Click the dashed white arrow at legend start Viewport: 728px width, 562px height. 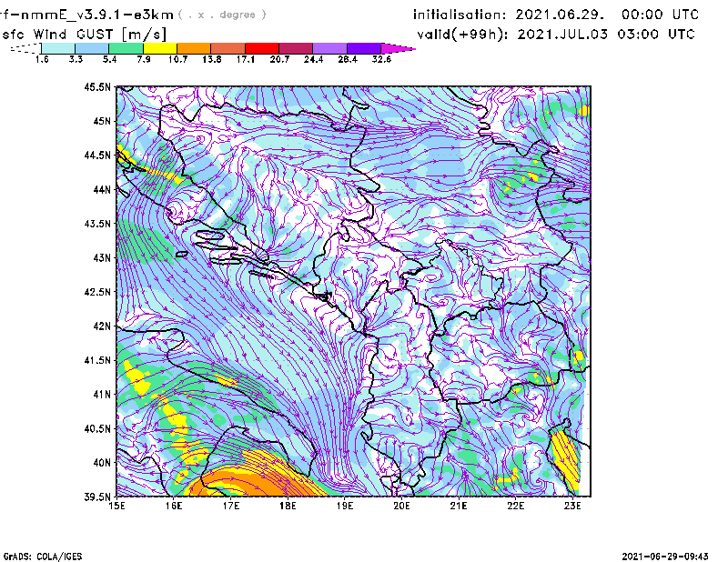pyautogui.click(x=25, y=48)
